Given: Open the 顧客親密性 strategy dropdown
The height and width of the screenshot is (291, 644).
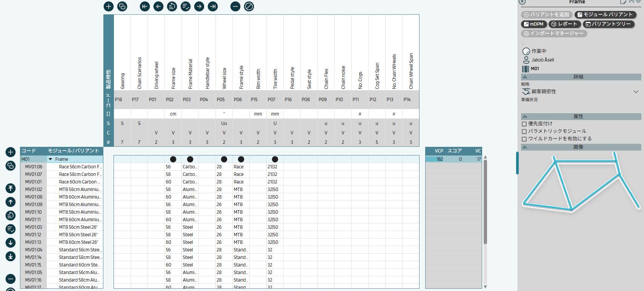Looking at the screenshot, I should [x=636, y=92].
